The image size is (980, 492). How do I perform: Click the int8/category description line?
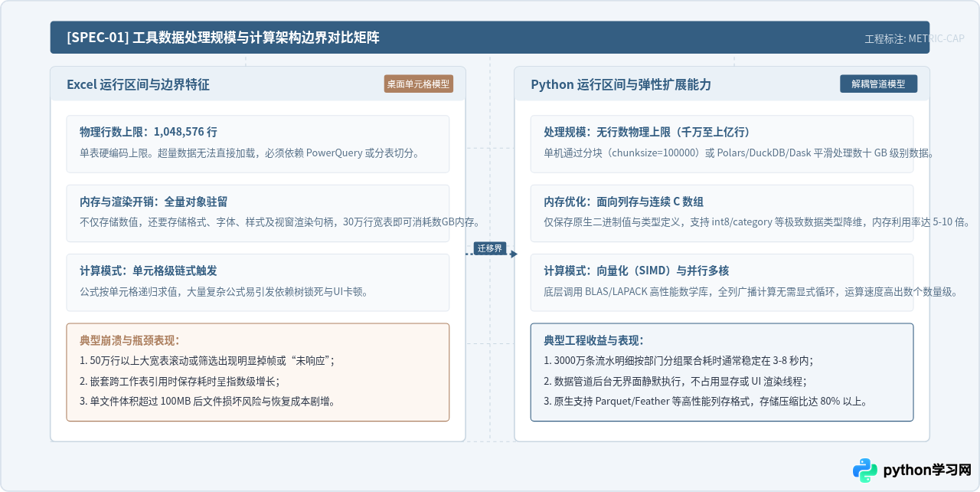pyautogui.click(x=758, y=222)
